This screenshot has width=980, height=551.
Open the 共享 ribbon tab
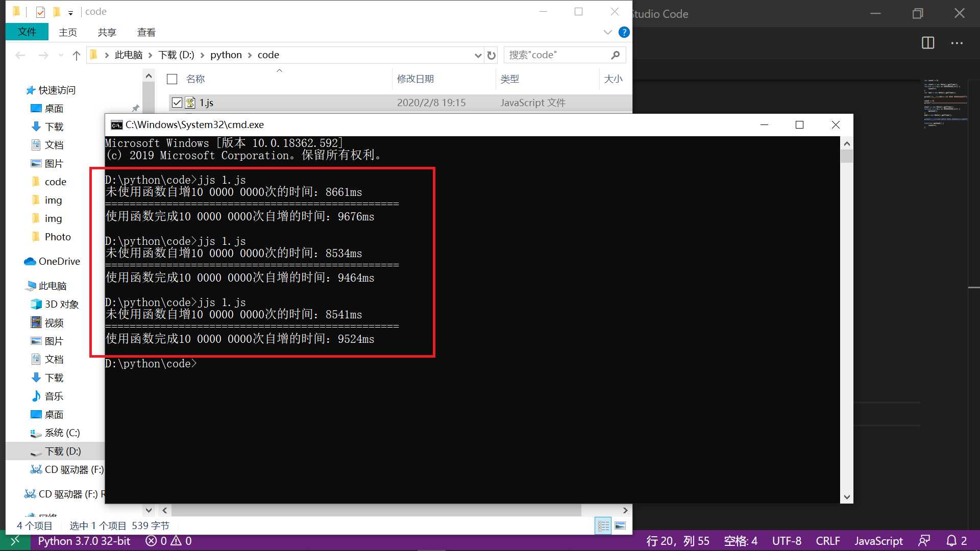[x=107, y=32]
